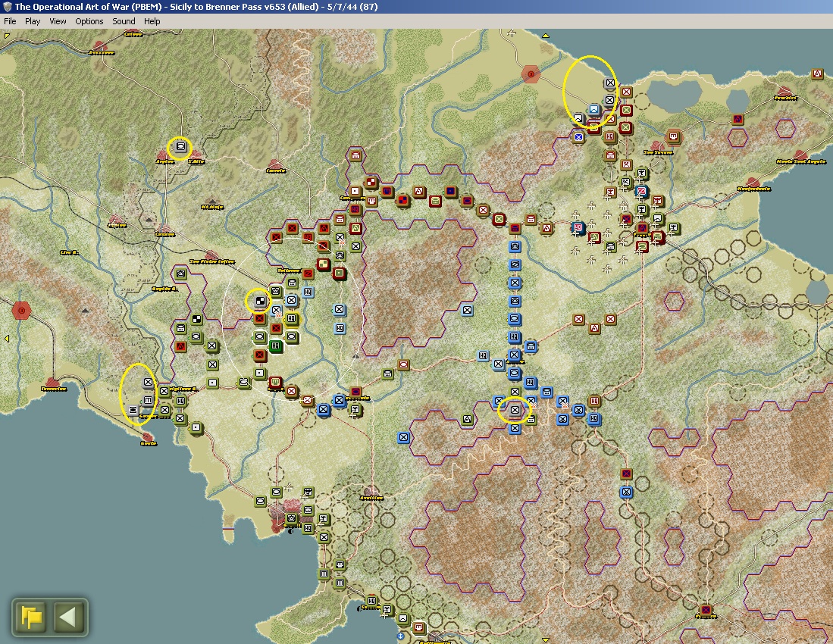833x644 pixels.
Task: Select the brown unit with a blue infantry cross
Action: [578, 137]
